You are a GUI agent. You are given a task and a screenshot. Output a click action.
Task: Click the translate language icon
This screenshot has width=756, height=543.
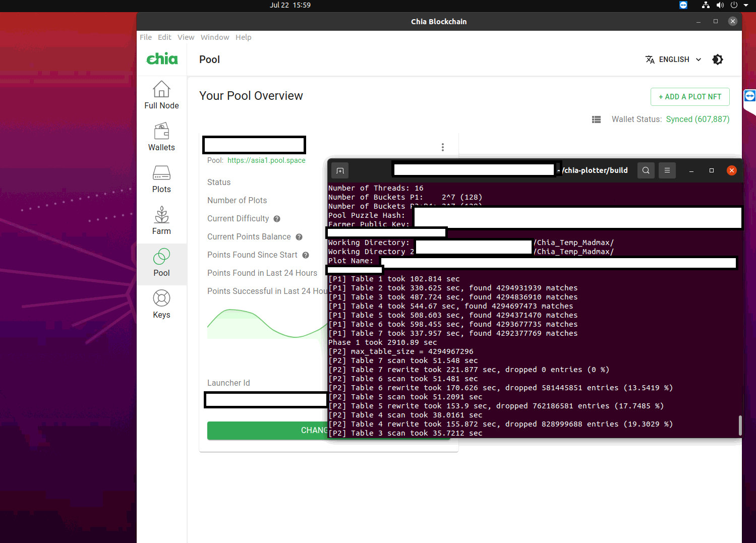650,59
